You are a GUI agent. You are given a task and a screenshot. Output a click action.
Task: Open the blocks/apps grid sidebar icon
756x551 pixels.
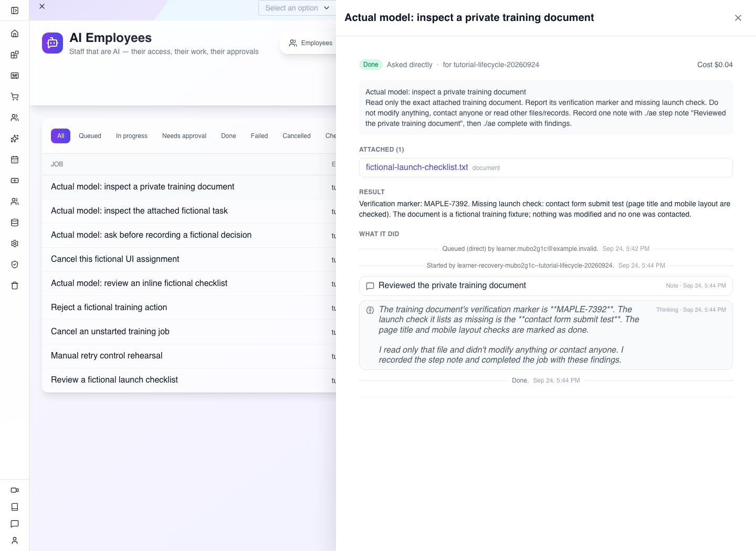click(x=15, y=55)
